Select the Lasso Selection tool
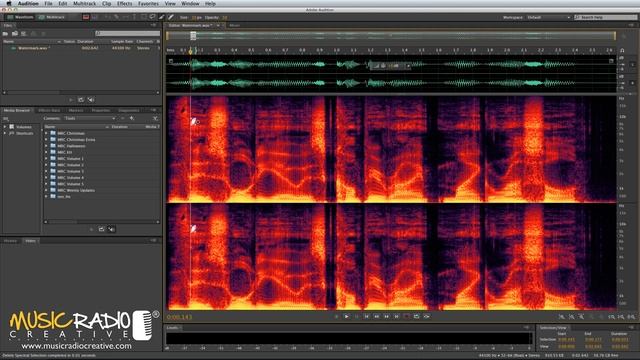 [152, 17]
